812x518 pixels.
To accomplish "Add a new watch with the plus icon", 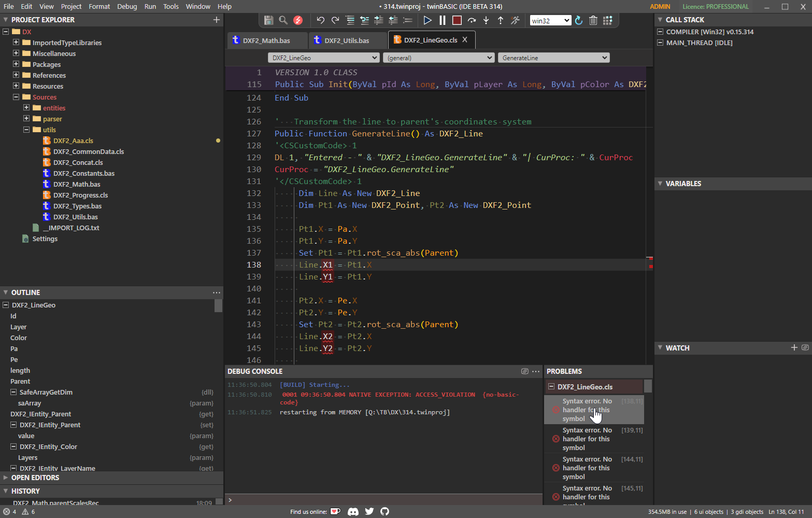I will pos(794,348).
